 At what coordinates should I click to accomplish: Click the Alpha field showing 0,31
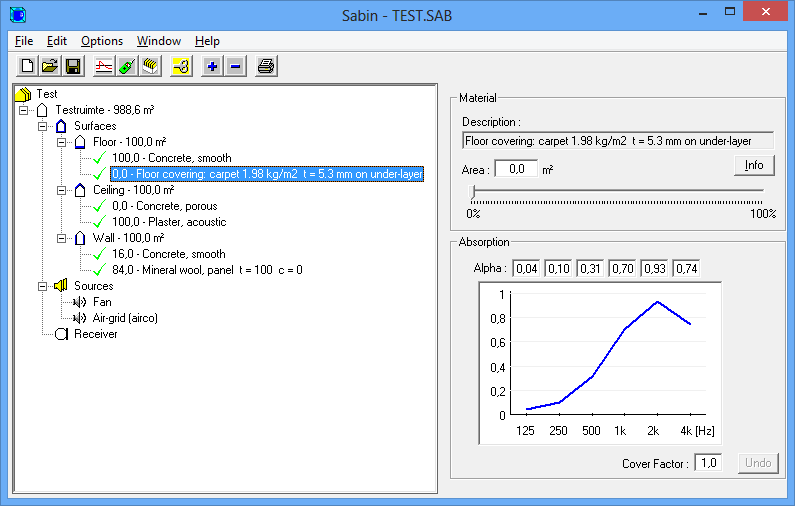point(590,269)
